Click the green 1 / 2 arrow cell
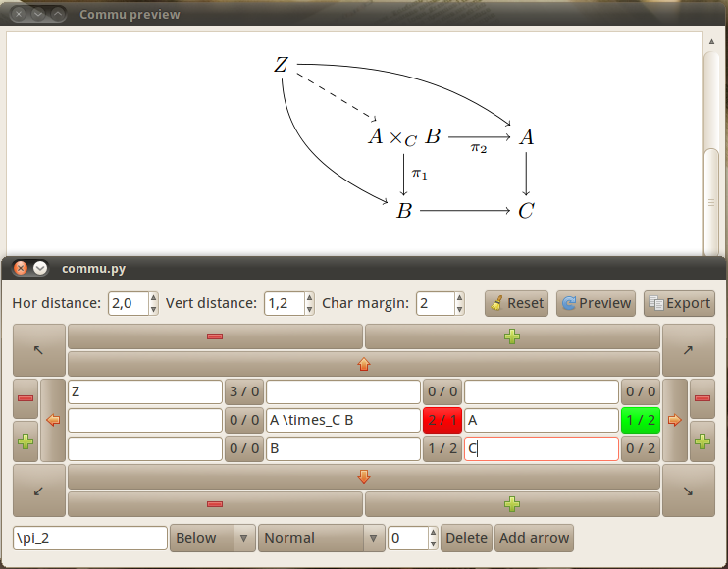 pyautogui.click(x=641, y=421)
